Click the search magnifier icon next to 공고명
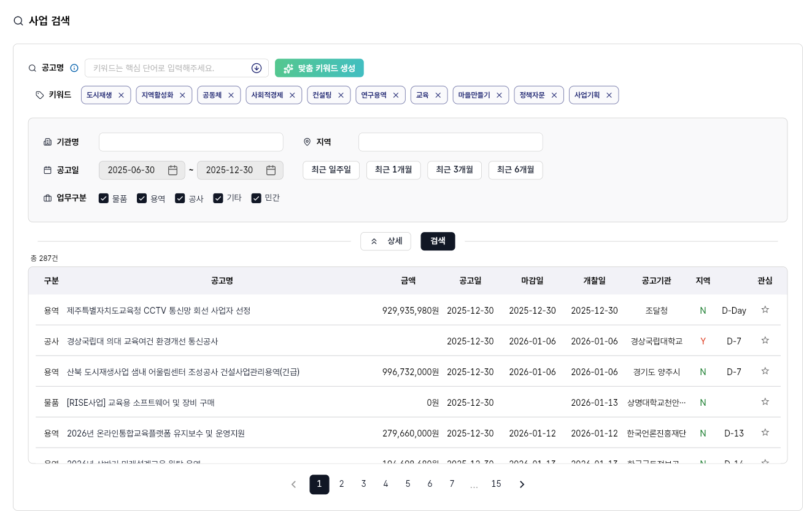This screenshot has height=520, width=812. (32, 68)
